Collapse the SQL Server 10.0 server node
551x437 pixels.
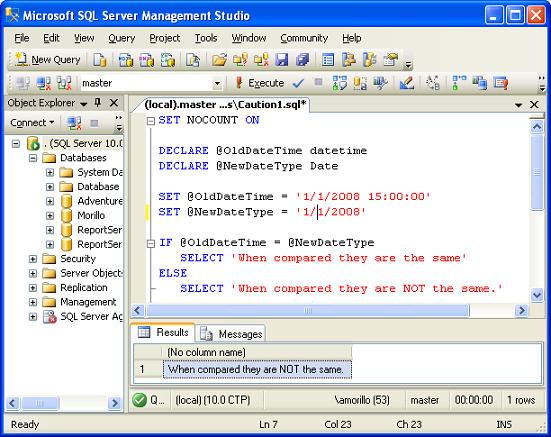(15, 144)
